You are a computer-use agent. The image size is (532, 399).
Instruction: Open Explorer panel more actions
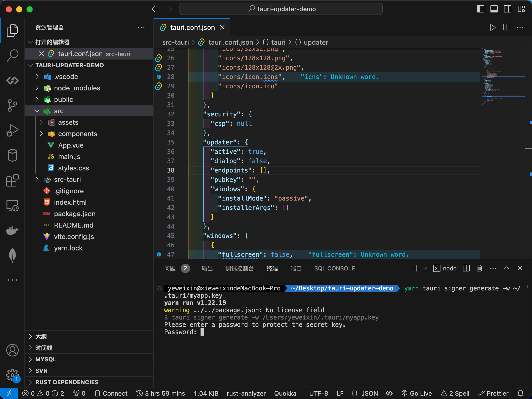pos(141,27)
